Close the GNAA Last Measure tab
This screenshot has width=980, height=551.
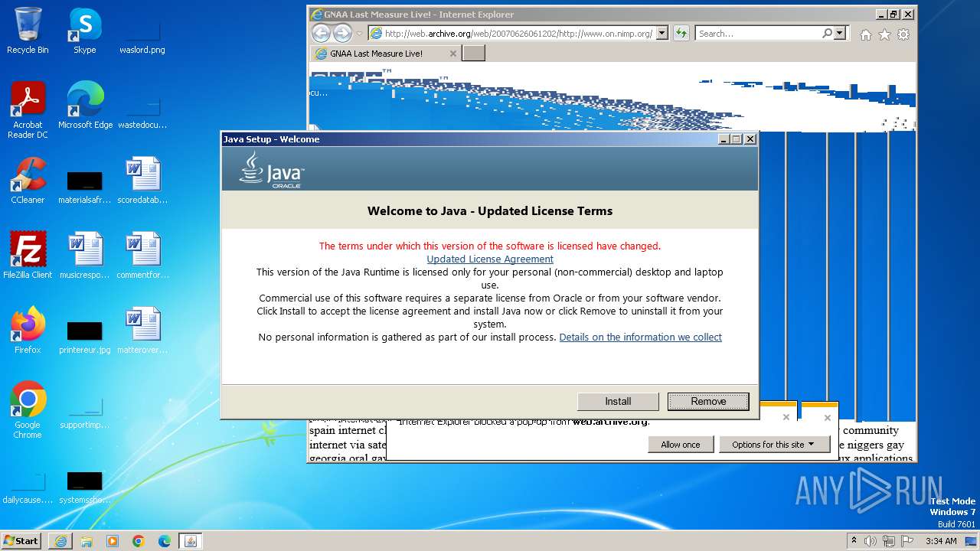point(452,54)
